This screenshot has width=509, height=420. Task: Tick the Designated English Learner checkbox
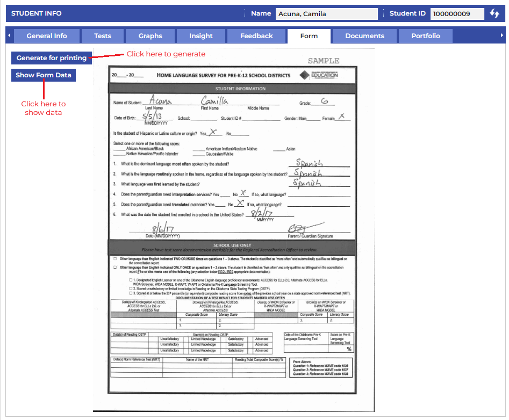click(130, 280)
